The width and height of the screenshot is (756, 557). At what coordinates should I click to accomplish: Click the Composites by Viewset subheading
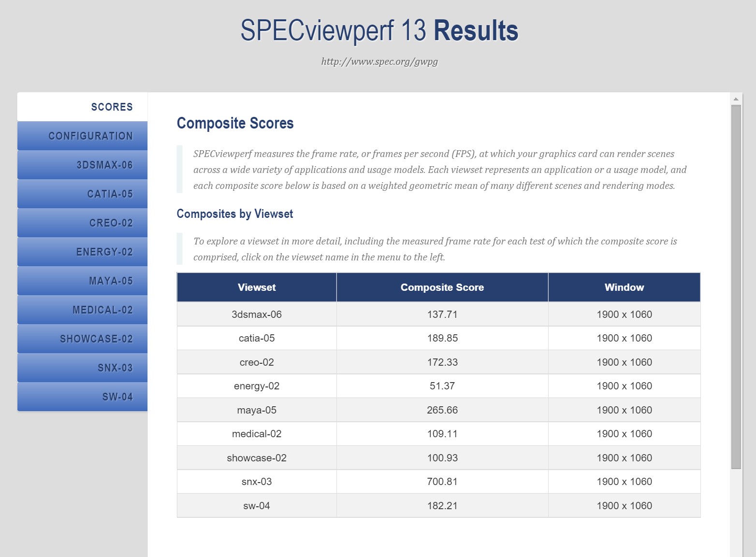point(235,214)
